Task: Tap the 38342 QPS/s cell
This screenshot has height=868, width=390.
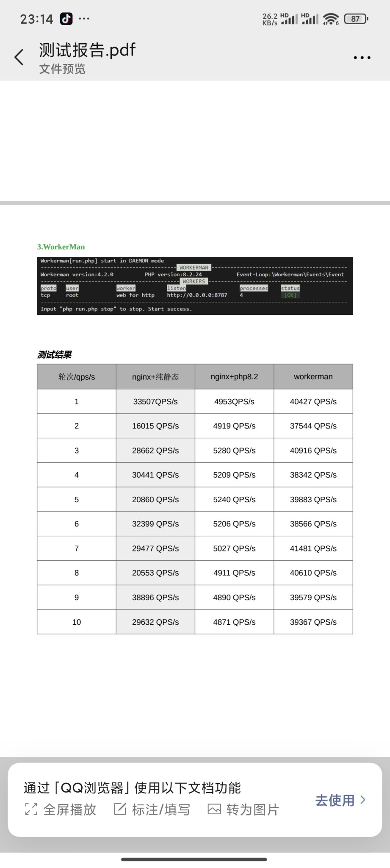Action: point(313,475)
